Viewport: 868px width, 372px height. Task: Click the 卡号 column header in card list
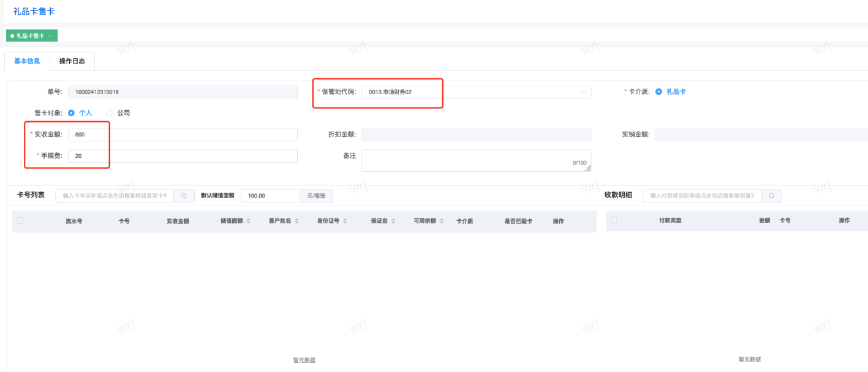[x=124, y=221]
